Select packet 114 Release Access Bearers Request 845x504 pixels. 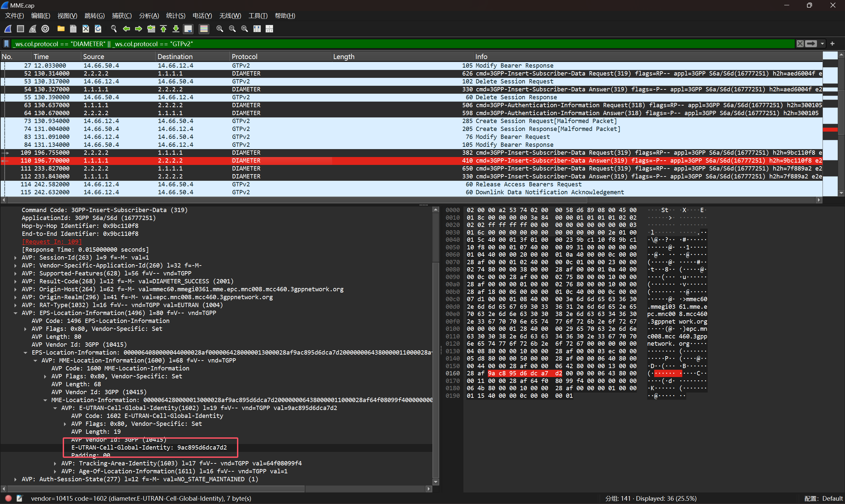point(411,184)
